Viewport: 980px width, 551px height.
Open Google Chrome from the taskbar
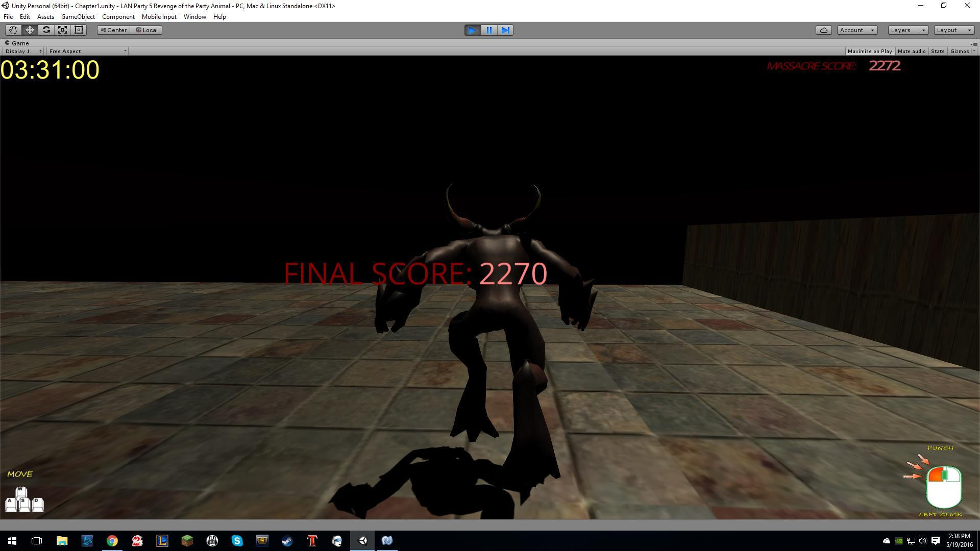click(112, 541)
